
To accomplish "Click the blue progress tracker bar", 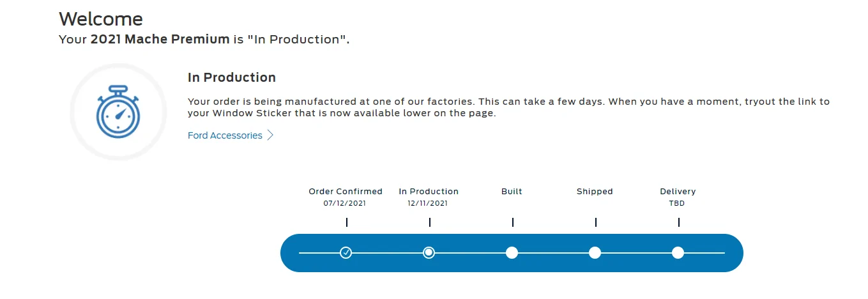I will tap(512, 252).
